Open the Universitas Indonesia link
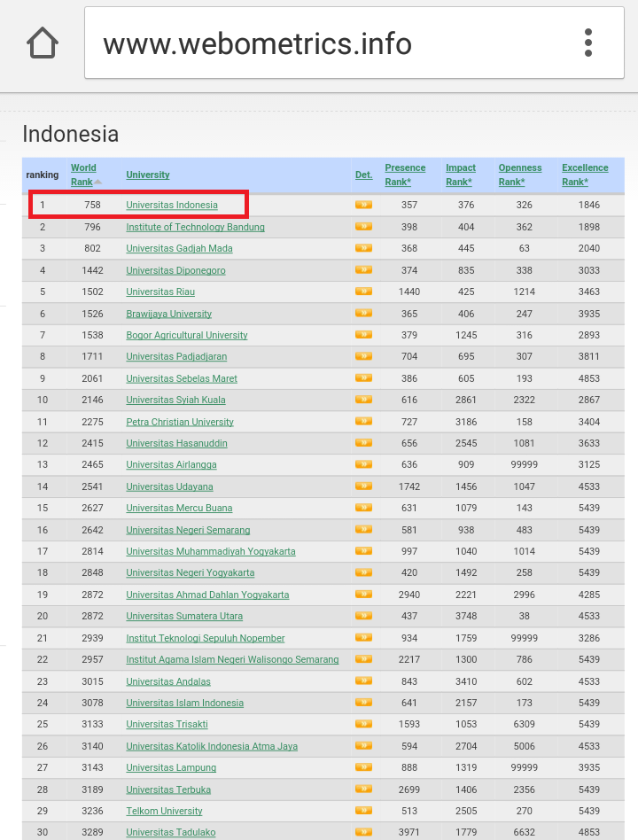The height and width of the screenshot is (840, 638). (172, 205)
